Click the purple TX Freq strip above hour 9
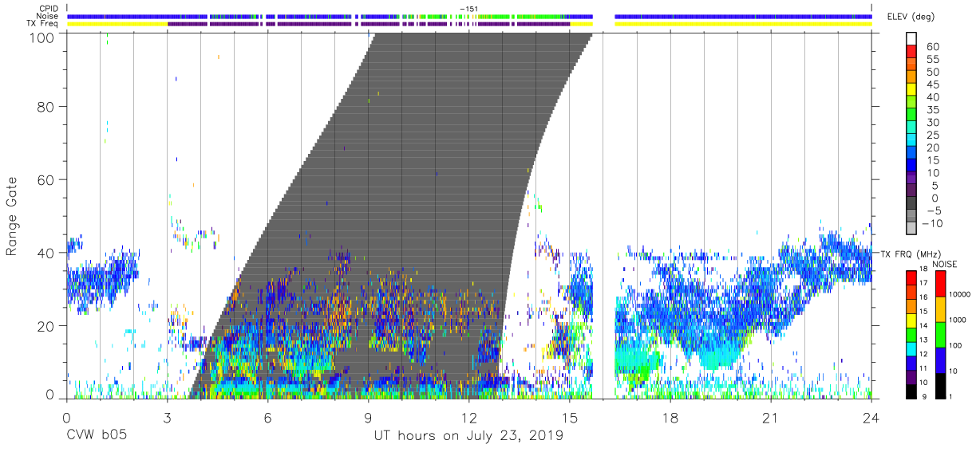This screenshot has width=980, height=452. [368, 23]
